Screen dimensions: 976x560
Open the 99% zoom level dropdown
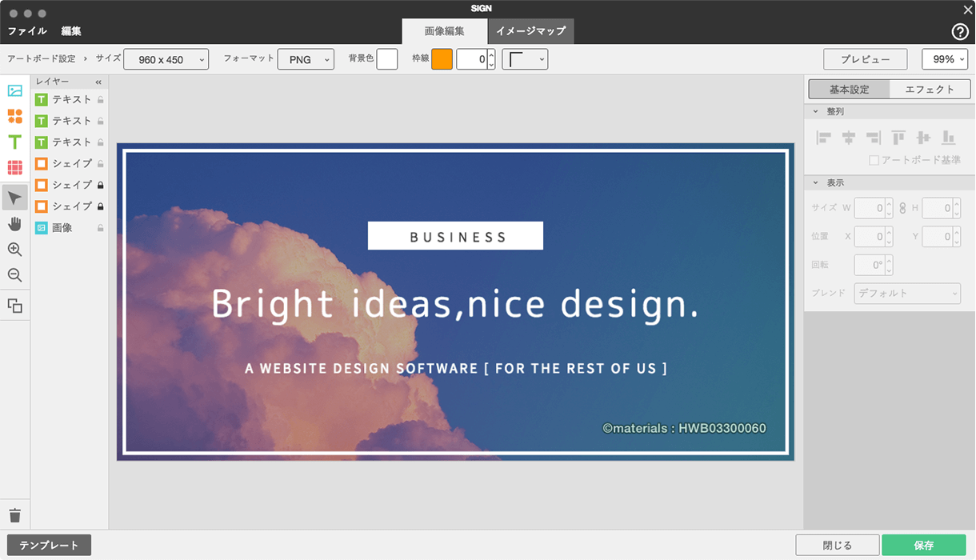click(x=945, y=59)
